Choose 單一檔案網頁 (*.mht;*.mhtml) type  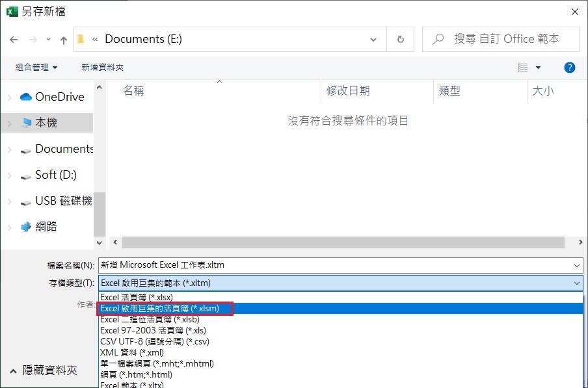coord(340,363)
